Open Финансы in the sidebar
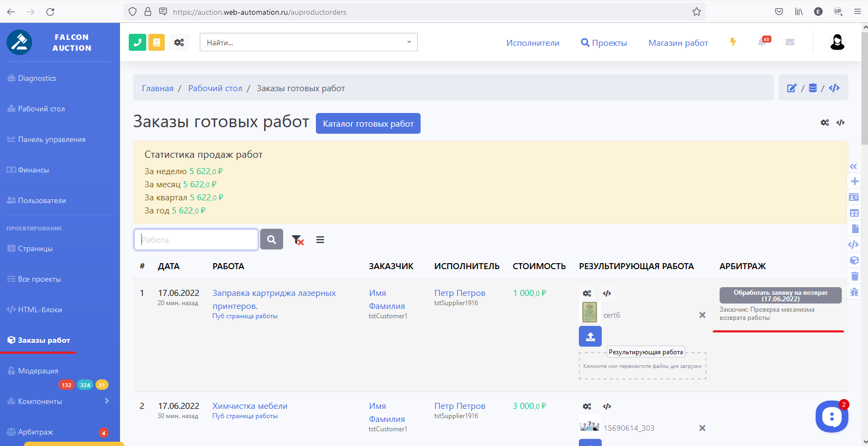Screen dimensions: 868x446 point(33,170)
